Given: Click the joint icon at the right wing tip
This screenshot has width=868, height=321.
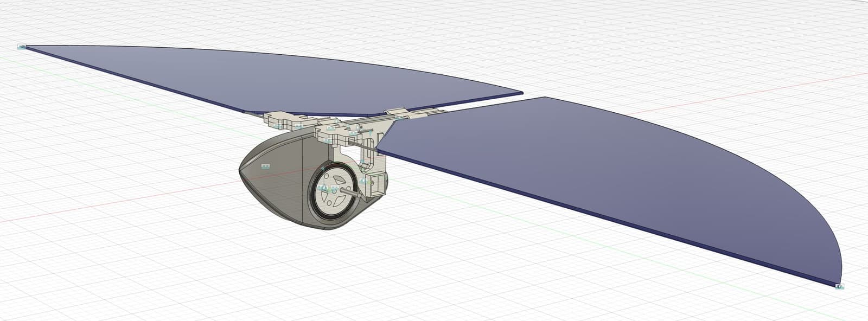Looking at the screenshot, I should (x=839, y=286).
